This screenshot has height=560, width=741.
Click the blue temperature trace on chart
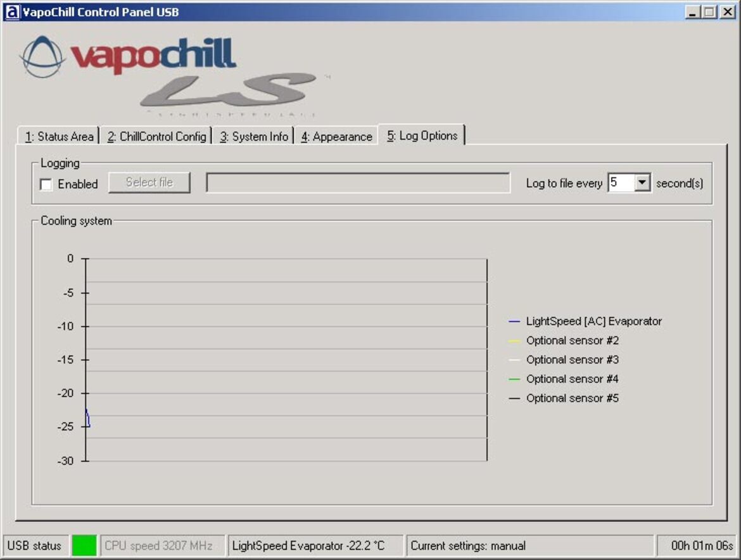tap(88, 419)
